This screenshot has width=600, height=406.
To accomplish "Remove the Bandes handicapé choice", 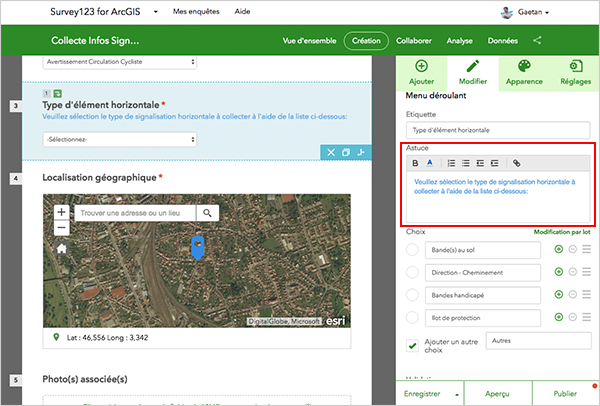I will [572, 295].
